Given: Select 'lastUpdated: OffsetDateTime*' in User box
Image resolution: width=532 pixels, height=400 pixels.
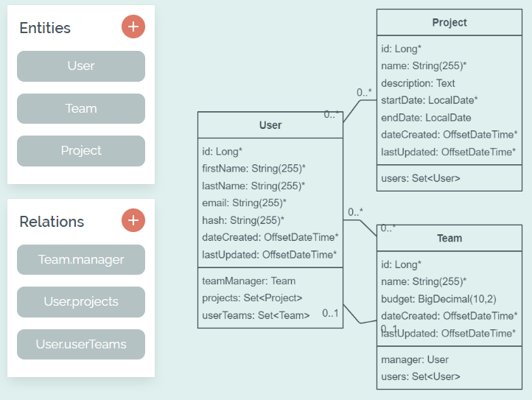Looking at the screenshot, I should (270, 255).
